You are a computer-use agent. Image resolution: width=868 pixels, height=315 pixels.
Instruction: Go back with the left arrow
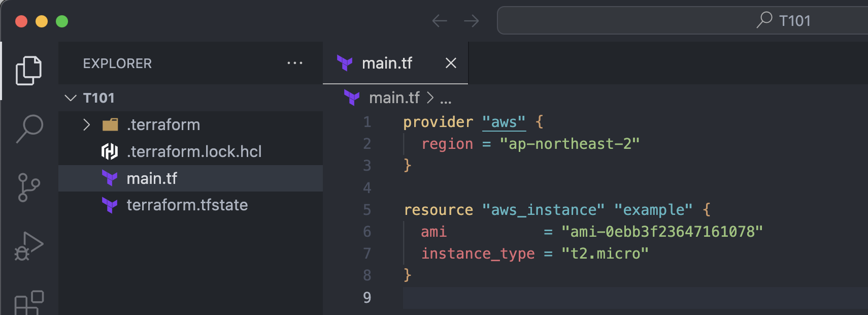(440, 21)
